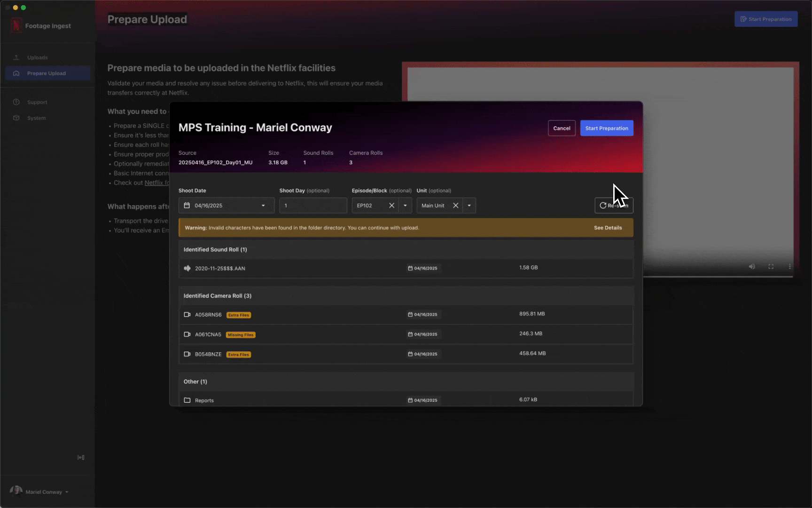Click the Prepare Upload home icon
Screen dimensions: 812x508
point(16,73)
